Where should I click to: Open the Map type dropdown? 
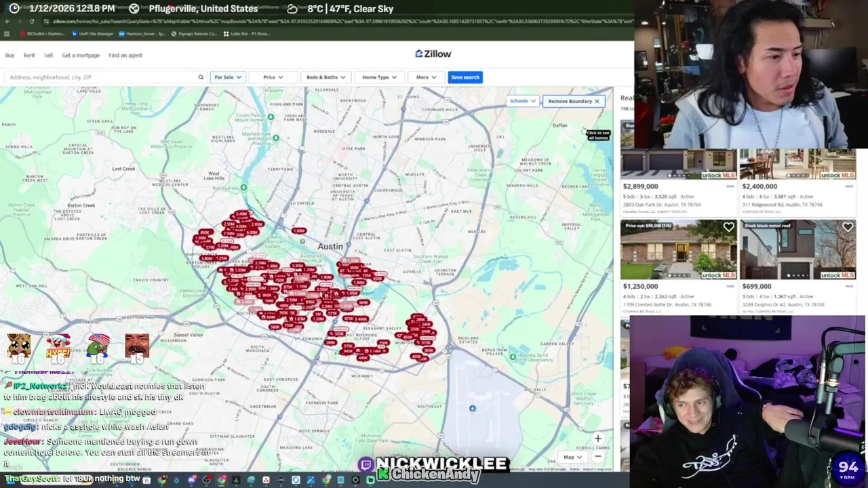573,457
